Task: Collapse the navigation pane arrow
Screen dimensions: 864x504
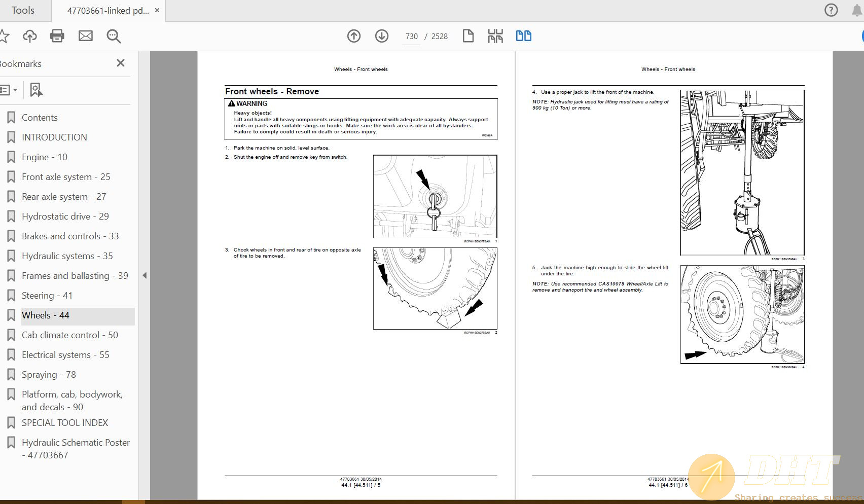Action: click(145, 275)
